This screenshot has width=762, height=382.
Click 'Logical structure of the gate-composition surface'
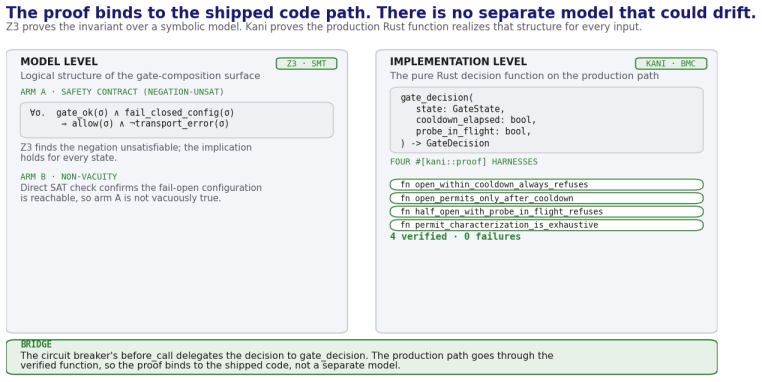(140, 76)
